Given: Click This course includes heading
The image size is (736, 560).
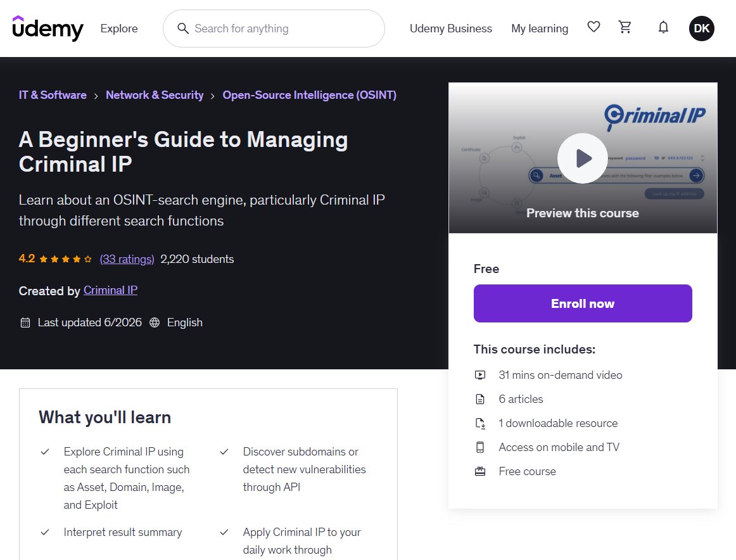Looking at the screenshot, I should coord(534,349).
